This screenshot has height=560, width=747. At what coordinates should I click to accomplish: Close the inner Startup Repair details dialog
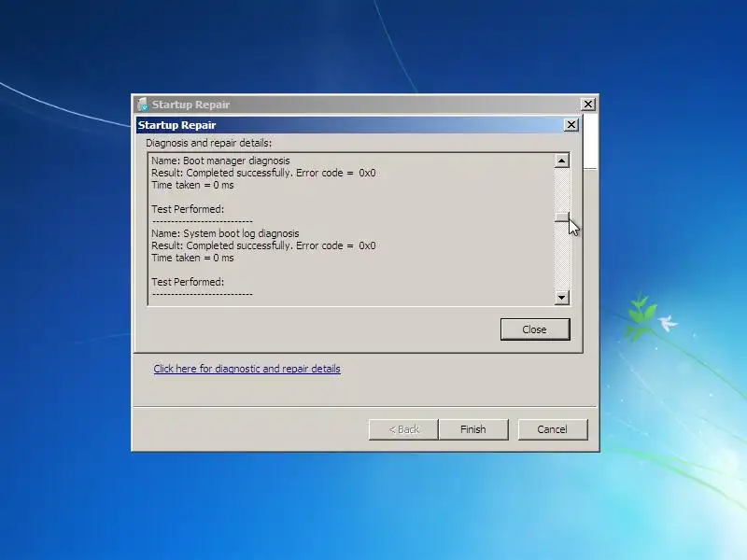(x=571, y=125)
